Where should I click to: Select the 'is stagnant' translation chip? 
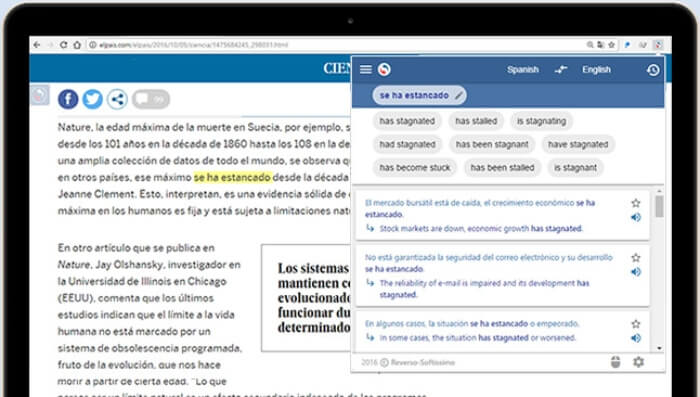click(x=575, y=167)
